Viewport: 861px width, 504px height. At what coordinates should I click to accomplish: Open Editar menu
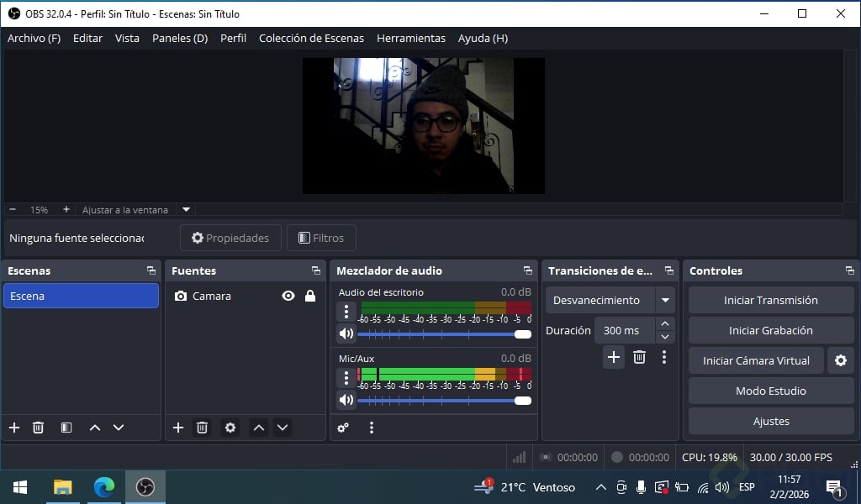[87, 39]
